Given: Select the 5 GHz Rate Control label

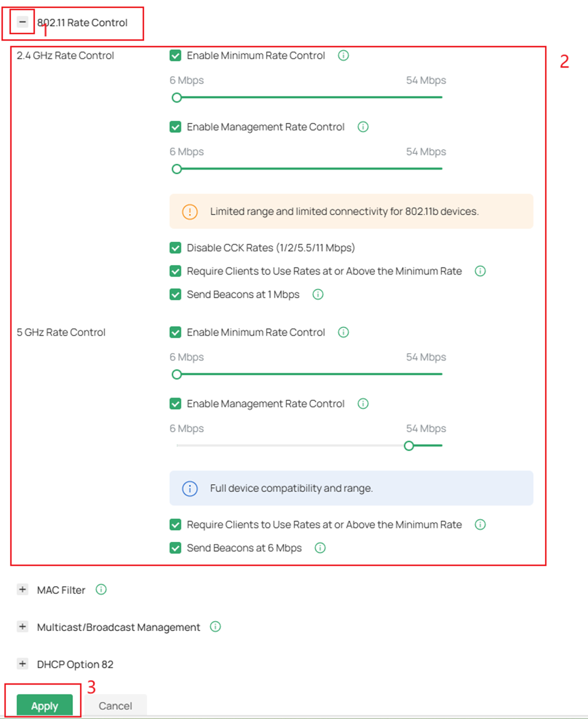Looking at the screenshot, I should (x=61, y=332).
